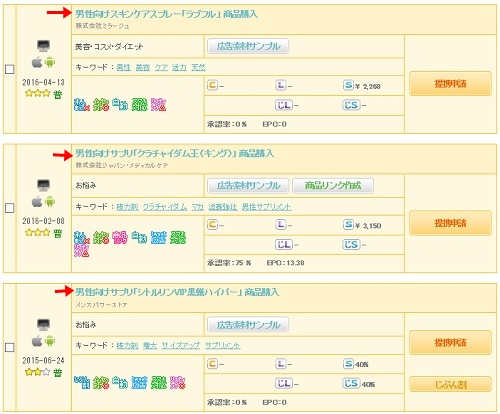This screenshot has width=500, height=414.
Task: Open the 「ラブフル」 skincare spray program title
Action: tap(166, 14)
